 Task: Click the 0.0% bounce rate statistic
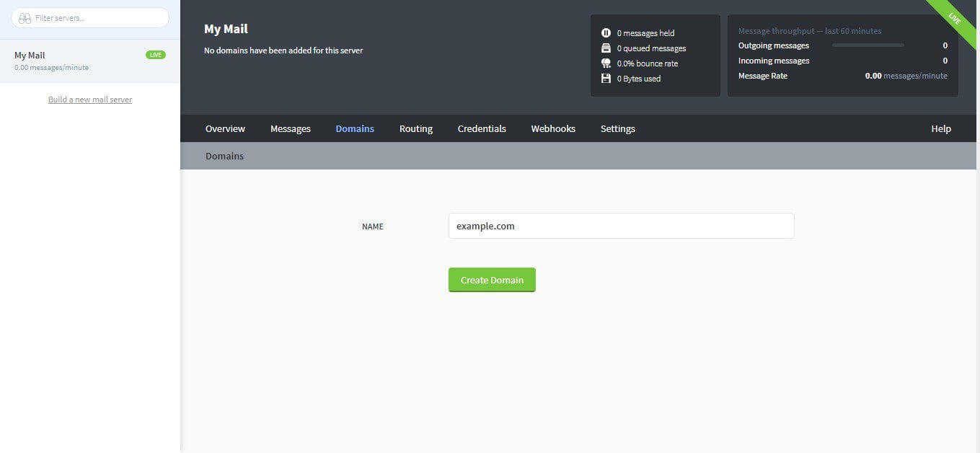(648, 63)
